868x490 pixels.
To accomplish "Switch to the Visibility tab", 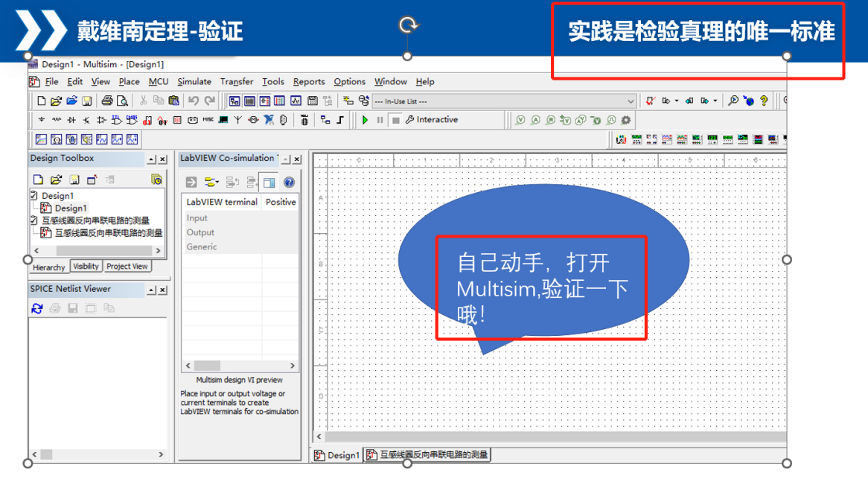I will coord(86,267).
